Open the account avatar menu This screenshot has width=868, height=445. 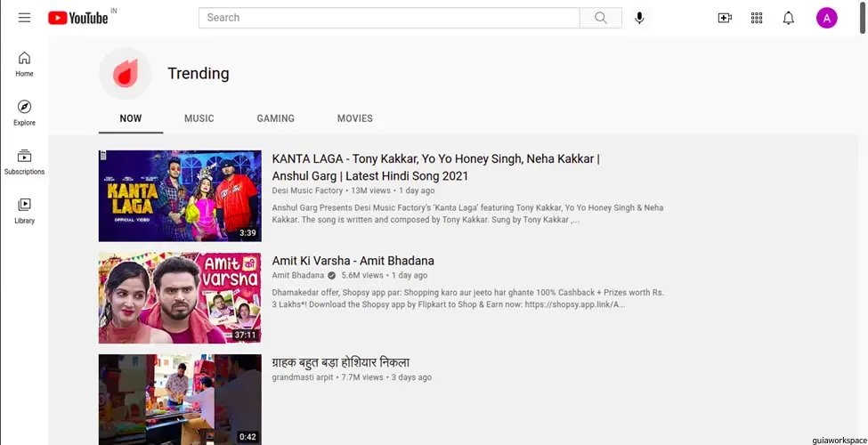tap(826, 18)
